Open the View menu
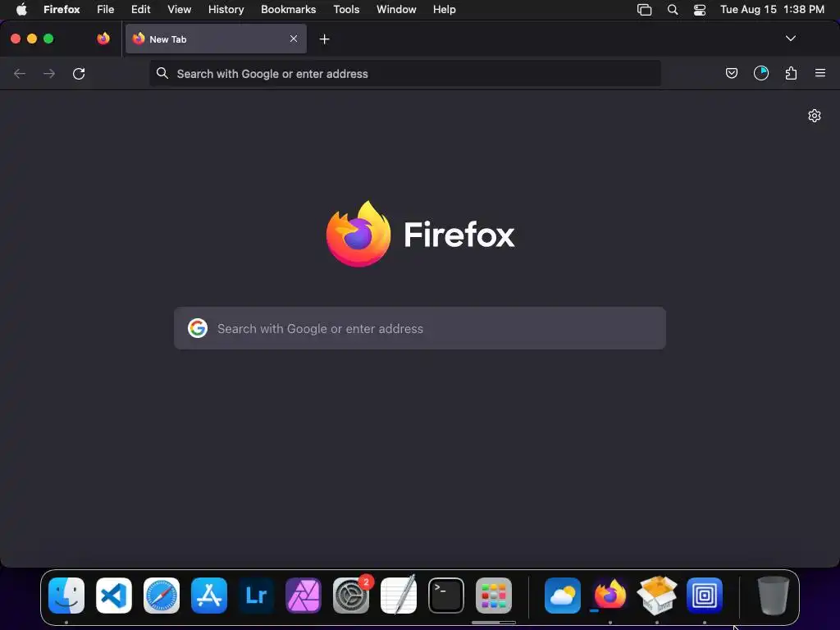This screenshot has height=630, width=840. click(x=180, y=10)
